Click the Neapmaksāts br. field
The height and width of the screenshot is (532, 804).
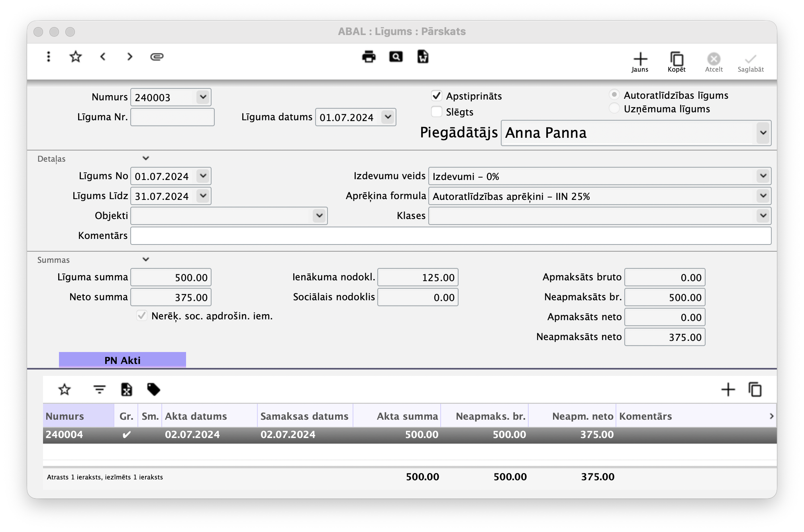coord(665,297)
